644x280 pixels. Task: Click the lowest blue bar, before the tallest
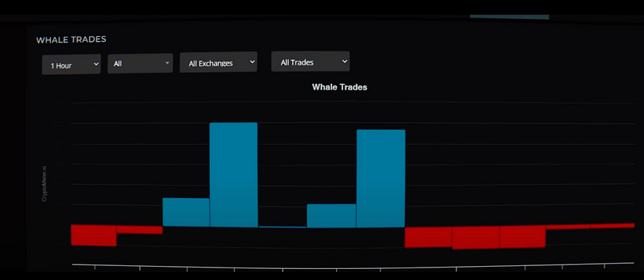pos(186,212)
